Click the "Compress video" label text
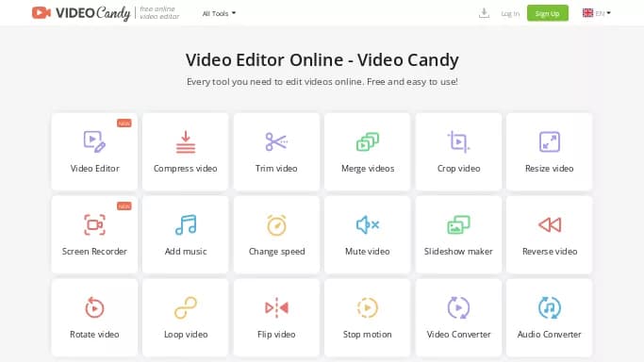Image resolution: width=644 pixels, height=362 pixels. click(185, 169)
